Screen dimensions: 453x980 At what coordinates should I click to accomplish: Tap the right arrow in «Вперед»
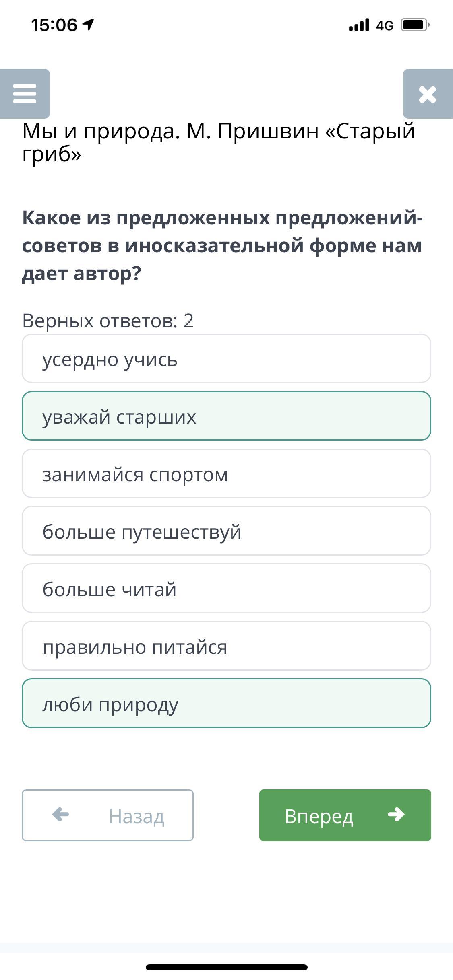pyautogui.click(x=396, y=815)
